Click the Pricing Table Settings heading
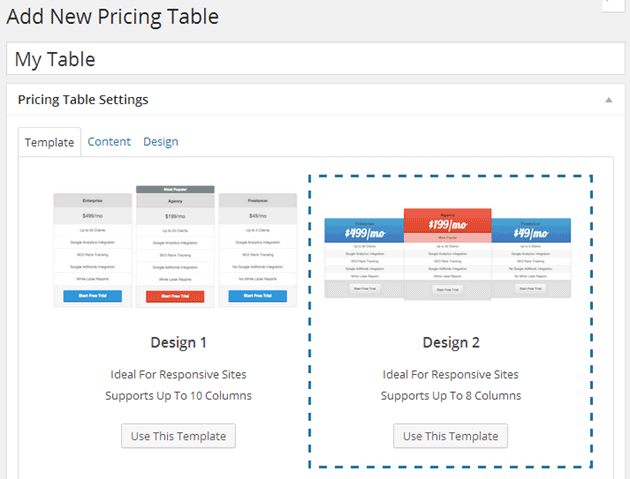The image size is (630, 479). [83, 100]
